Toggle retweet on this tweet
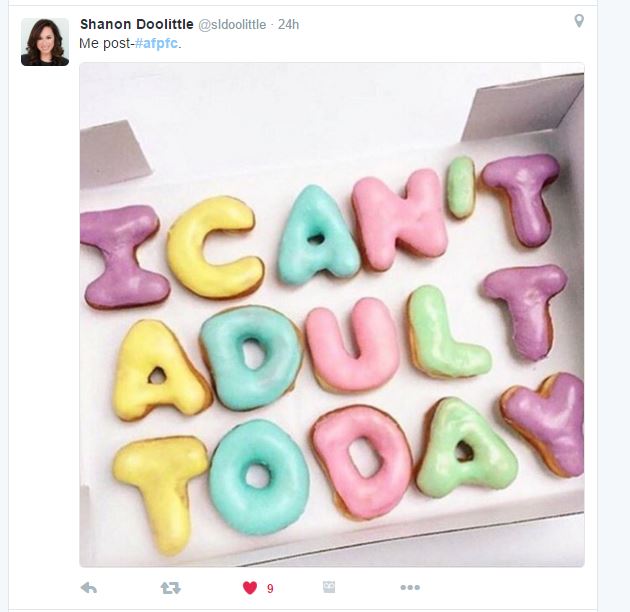630x612 pixels. (x=171, y=588)
